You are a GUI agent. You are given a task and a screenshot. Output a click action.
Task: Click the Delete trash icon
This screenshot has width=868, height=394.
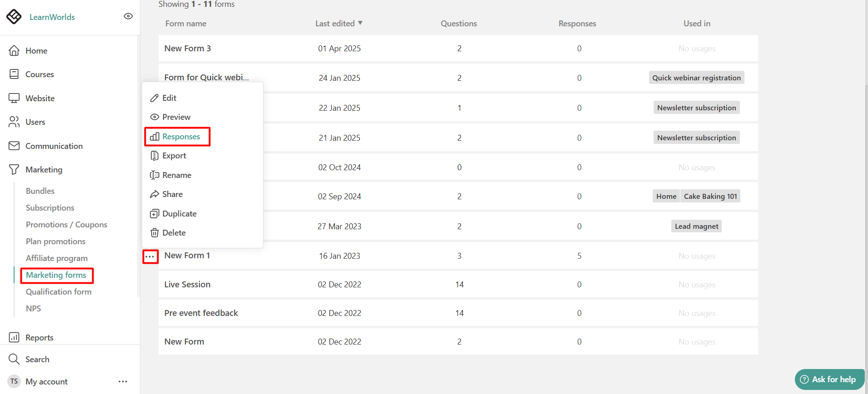pos(154,233)
